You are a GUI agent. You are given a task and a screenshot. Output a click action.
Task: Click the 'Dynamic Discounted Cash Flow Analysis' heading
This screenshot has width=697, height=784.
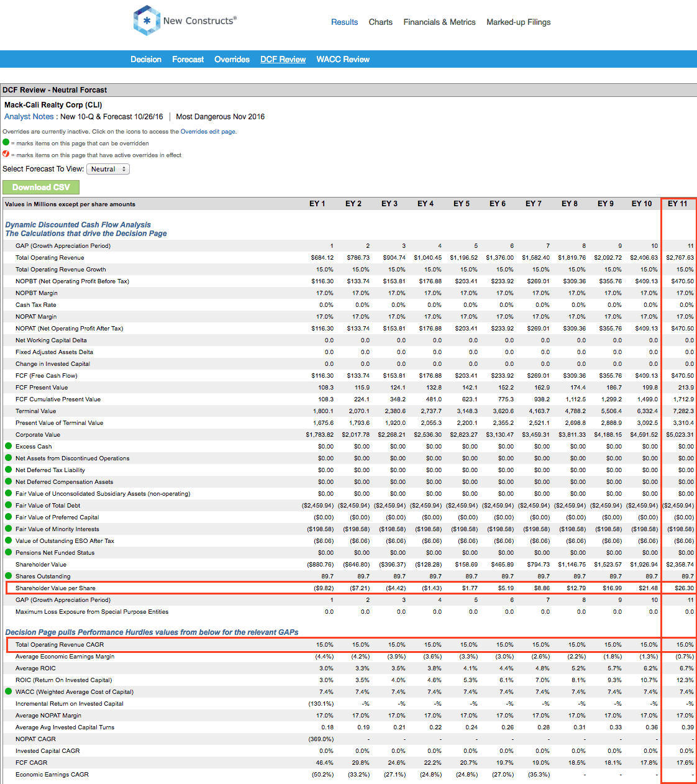point(78,225)
